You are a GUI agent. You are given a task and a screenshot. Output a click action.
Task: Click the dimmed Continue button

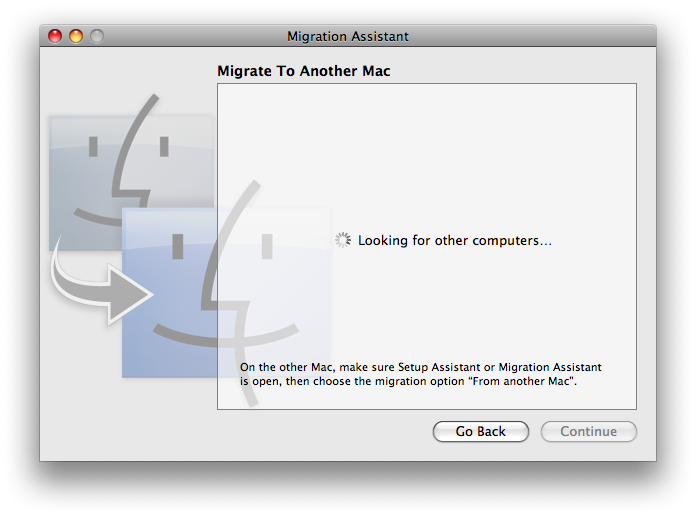(589, 432)
